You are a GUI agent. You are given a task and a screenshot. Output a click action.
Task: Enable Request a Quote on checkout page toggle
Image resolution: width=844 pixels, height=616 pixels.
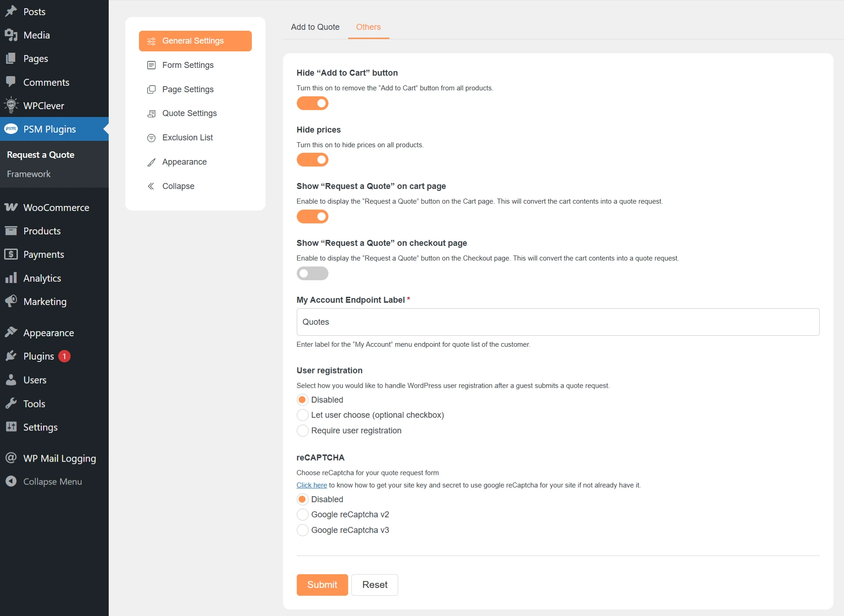(312, 273)
